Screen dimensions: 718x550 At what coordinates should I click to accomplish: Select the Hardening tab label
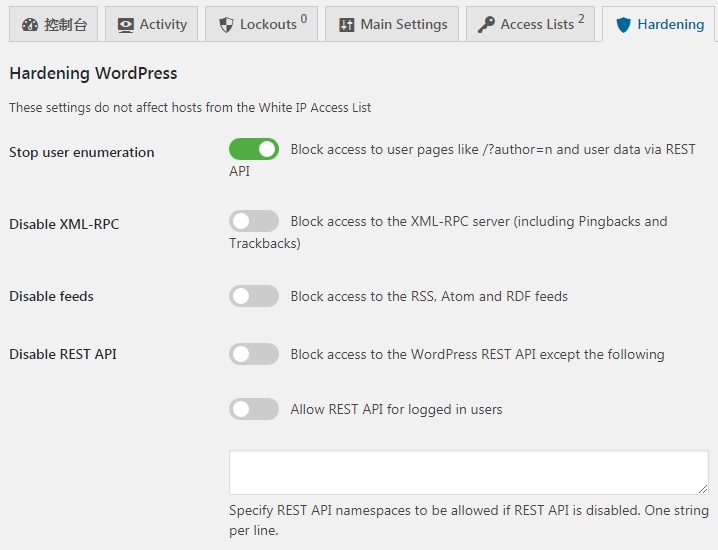(671, 24)
